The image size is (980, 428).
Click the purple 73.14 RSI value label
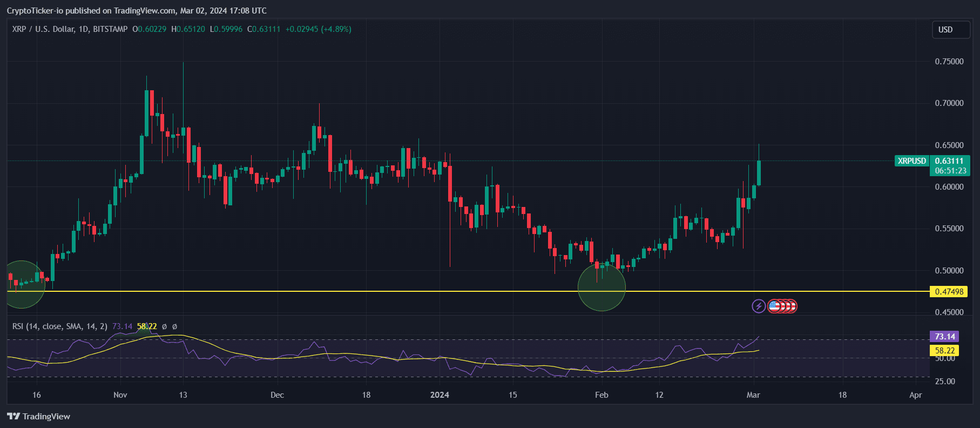pos(944,337)
